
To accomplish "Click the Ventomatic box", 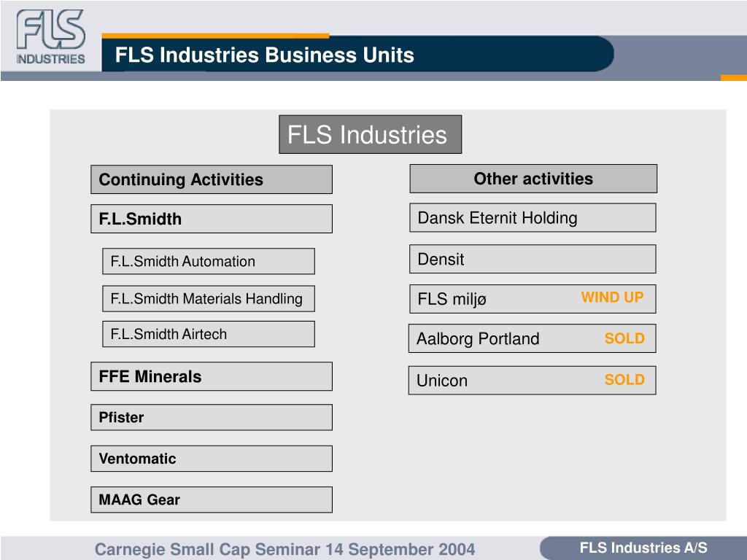I will click(212, 459).
